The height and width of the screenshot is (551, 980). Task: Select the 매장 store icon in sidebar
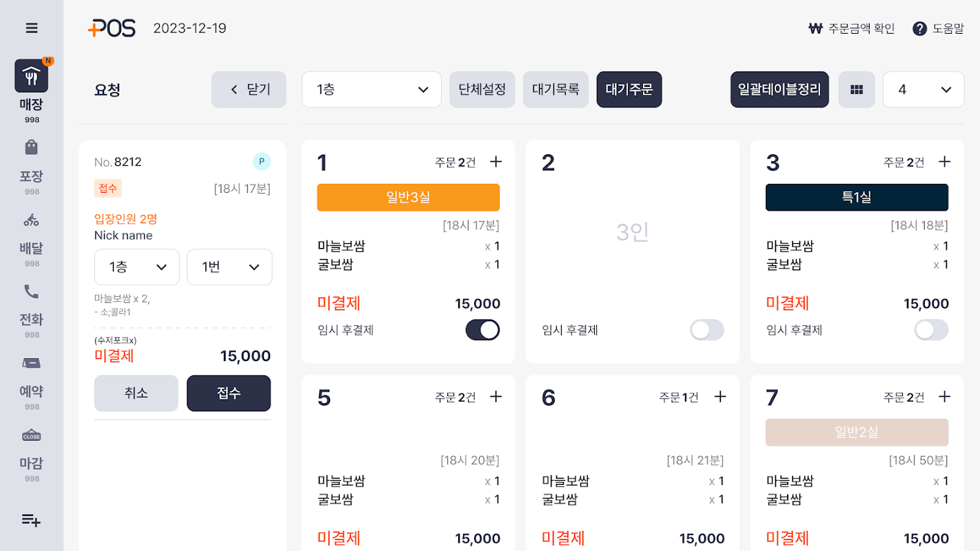32,76
